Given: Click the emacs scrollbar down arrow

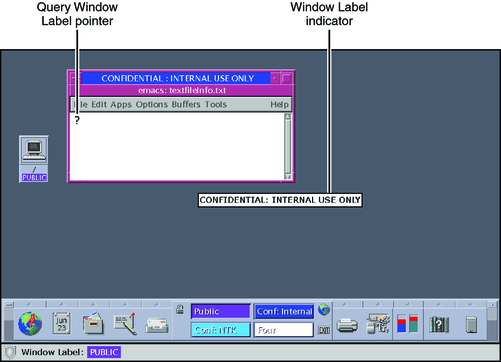Looking at the screenshot, I should tap(288, 177).
